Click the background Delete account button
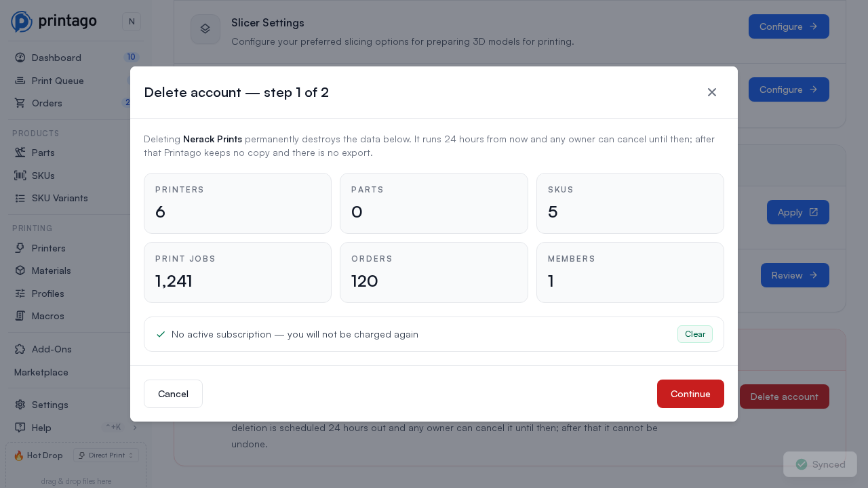The height and width of the screenshot is (488, 868). [785, 396]
